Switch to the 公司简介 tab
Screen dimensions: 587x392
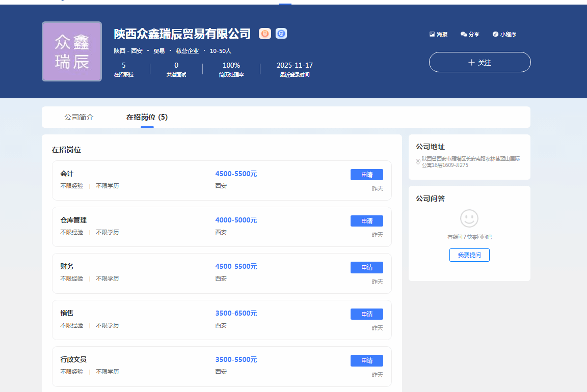(x=79, y=117)
